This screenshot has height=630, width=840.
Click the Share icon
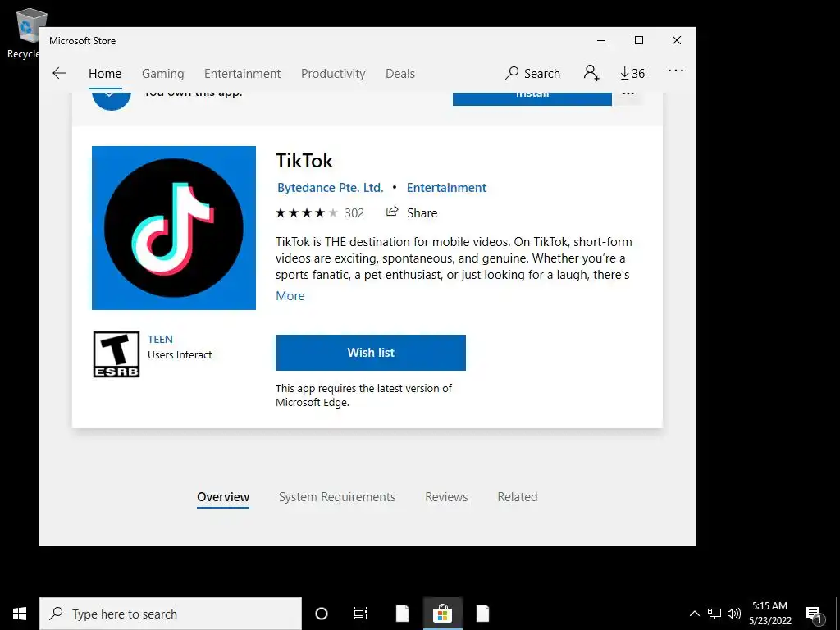coord(392,212)
